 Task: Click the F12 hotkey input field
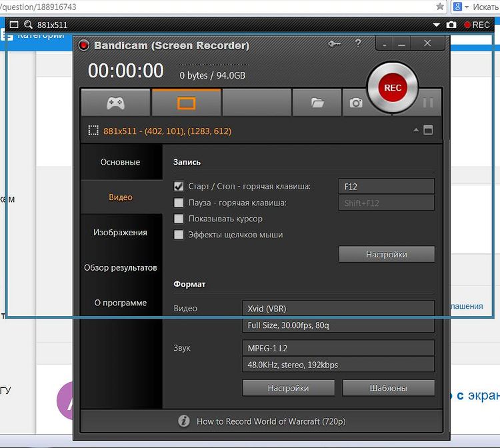[386, 187]
